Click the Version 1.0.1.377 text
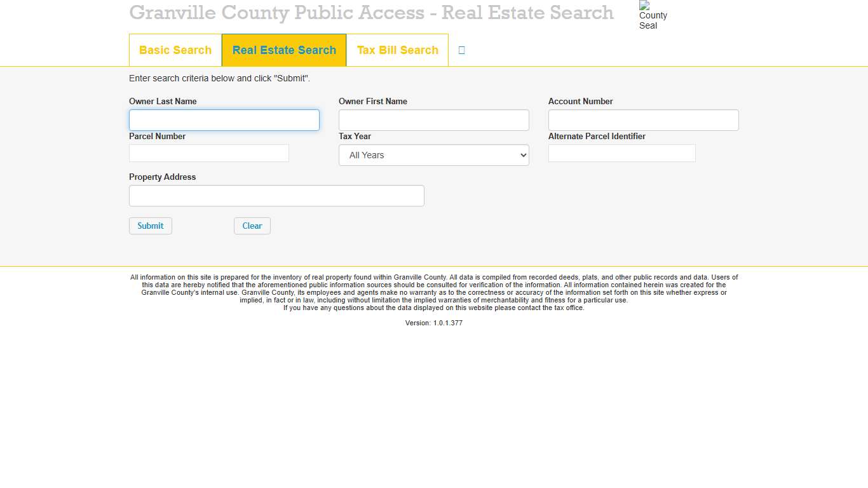Screen dimensions: 868x488 pos(434,323)
